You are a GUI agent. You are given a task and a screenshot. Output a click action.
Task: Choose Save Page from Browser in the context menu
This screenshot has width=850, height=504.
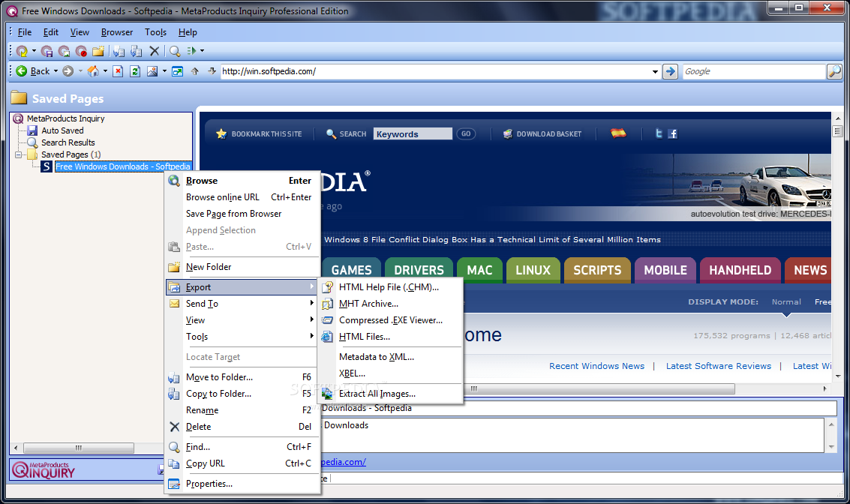[242, 214]
